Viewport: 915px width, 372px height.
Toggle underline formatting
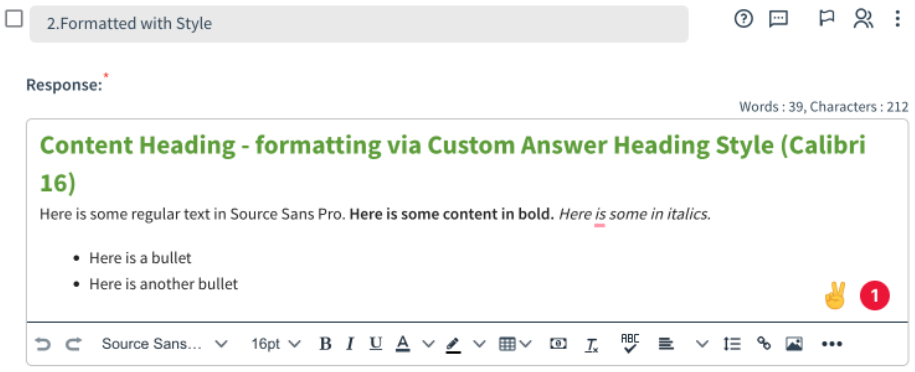coord(376,344)
